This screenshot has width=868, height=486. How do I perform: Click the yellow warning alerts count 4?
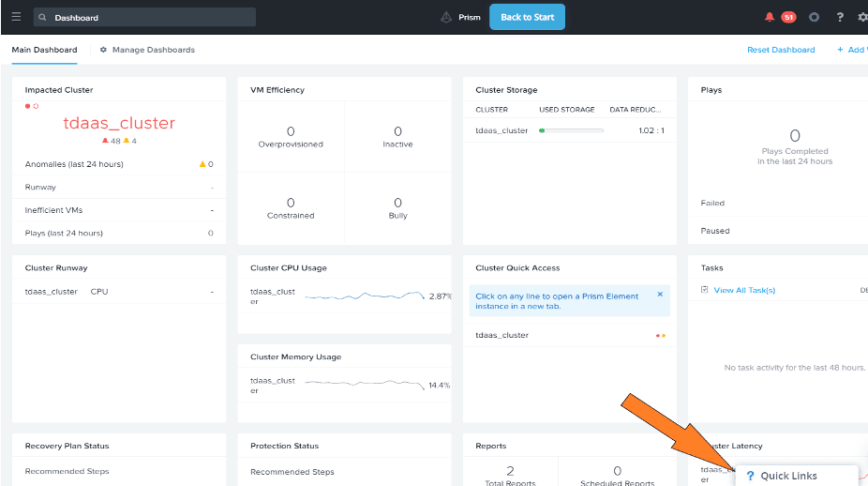[130, 141]
